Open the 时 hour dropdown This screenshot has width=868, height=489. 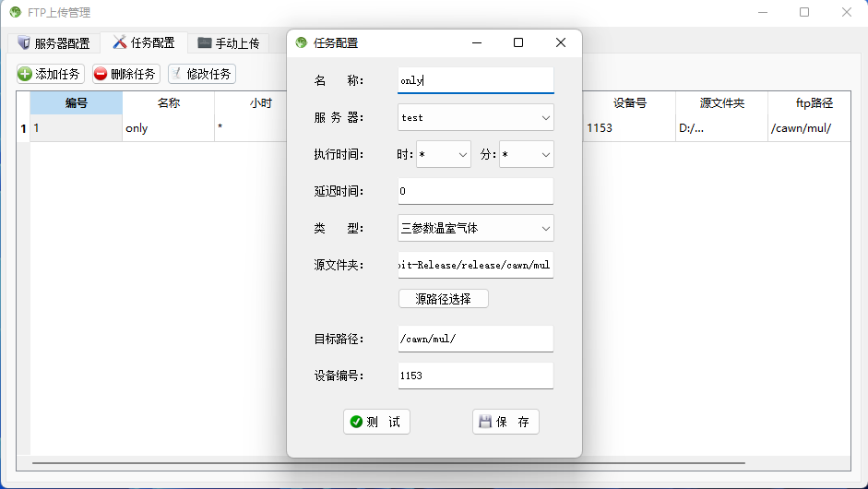coord(444,154)
